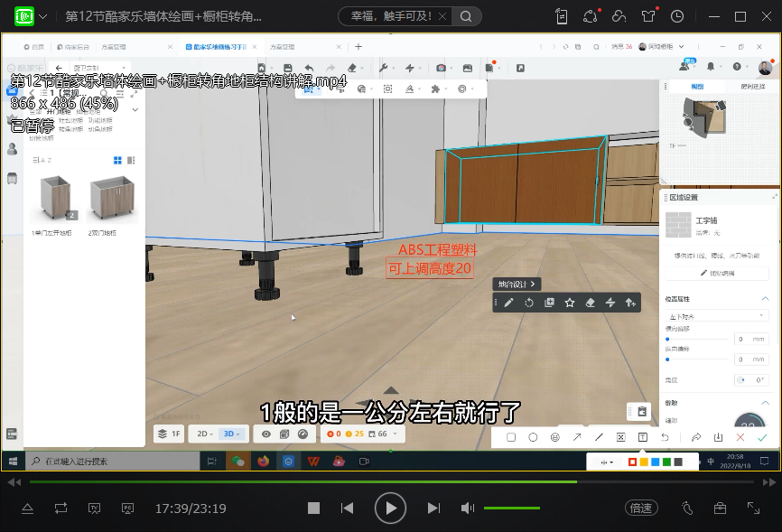Click the pencil edit icon in floating toolbar

pos(508,303)
